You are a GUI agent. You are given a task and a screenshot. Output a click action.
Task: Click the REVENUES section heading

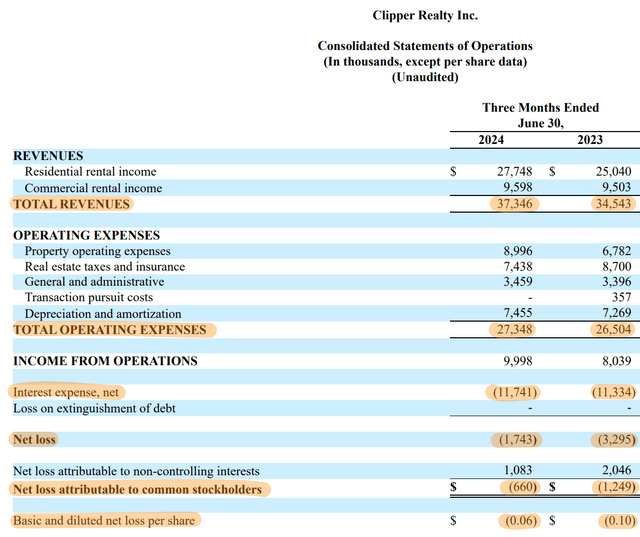click(48, 156)
